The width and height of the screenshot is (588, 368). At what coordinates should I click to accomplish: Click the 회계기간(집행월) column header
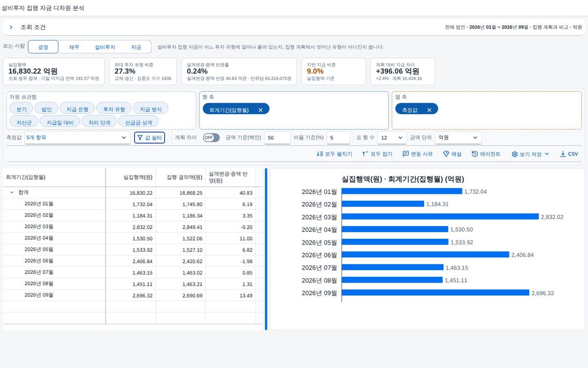[54, 177]
